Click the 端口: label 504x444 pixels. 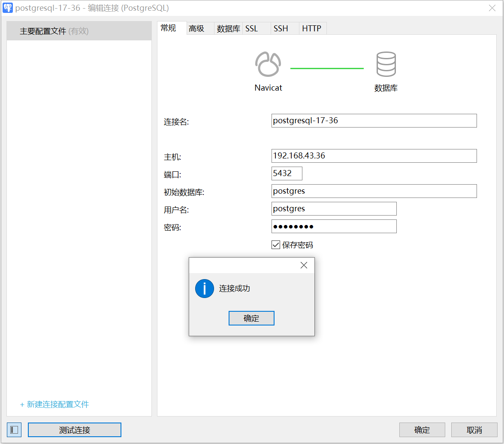pos(172,175)
